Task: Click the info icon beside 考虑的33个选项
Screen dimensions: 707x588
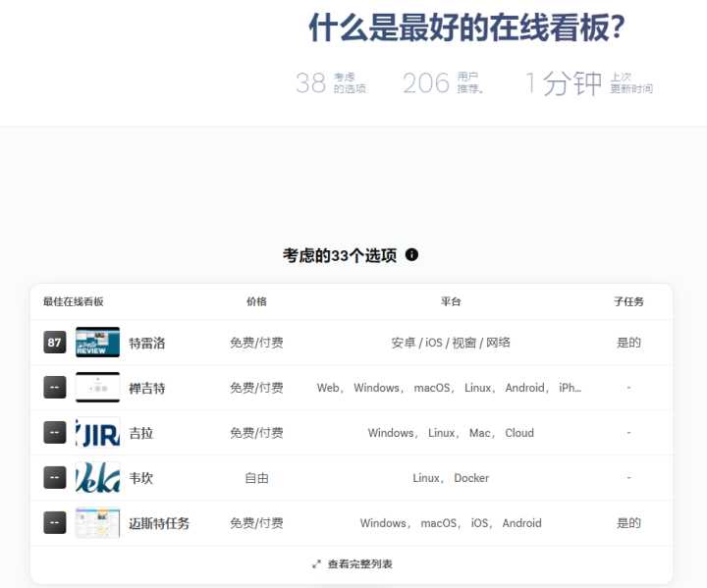Action: click(411, 255)
